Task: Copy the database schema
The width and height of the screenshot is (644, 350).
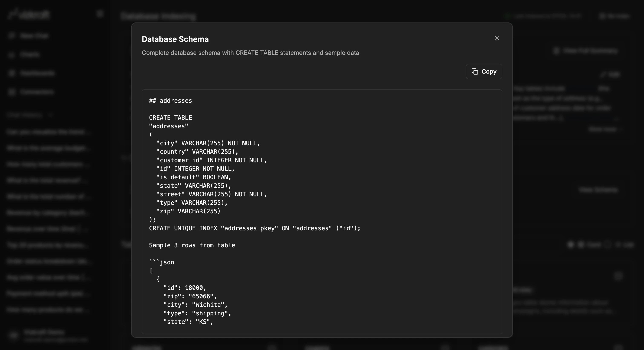Action: point(483,71)
